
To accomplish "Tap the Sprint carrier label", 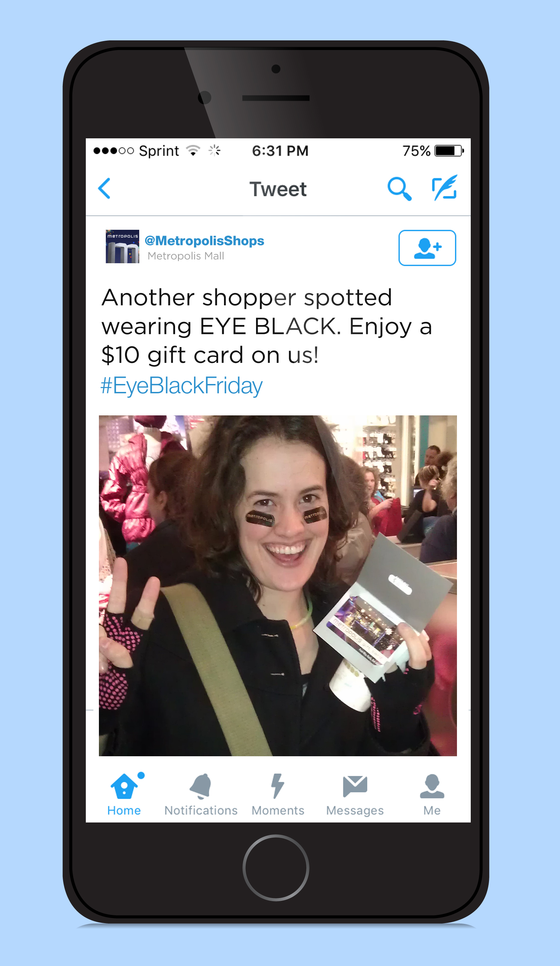I will click(x=159, y=151).
